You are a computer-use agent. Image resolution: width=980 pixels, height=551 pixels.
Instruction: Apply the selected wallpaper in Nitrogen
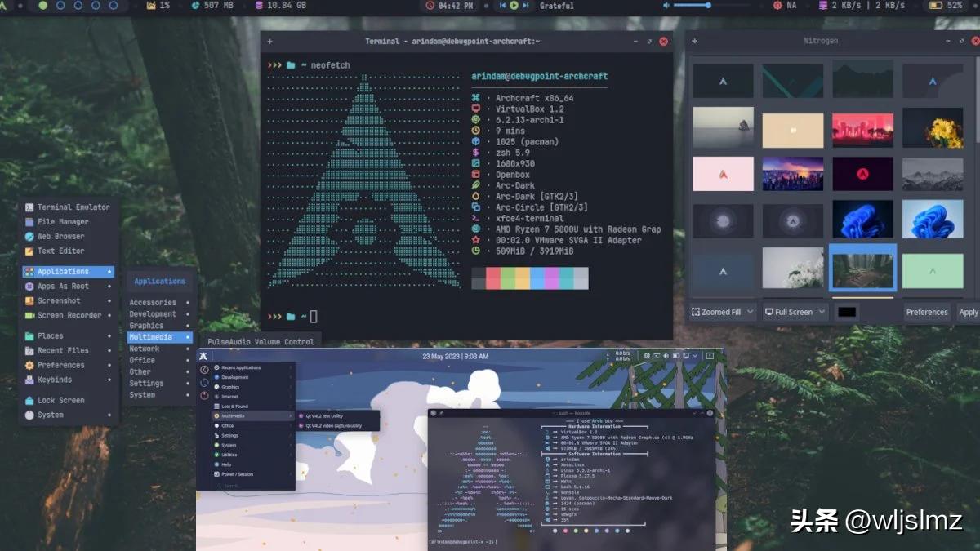pyautogui.click(x=969, y=311)
